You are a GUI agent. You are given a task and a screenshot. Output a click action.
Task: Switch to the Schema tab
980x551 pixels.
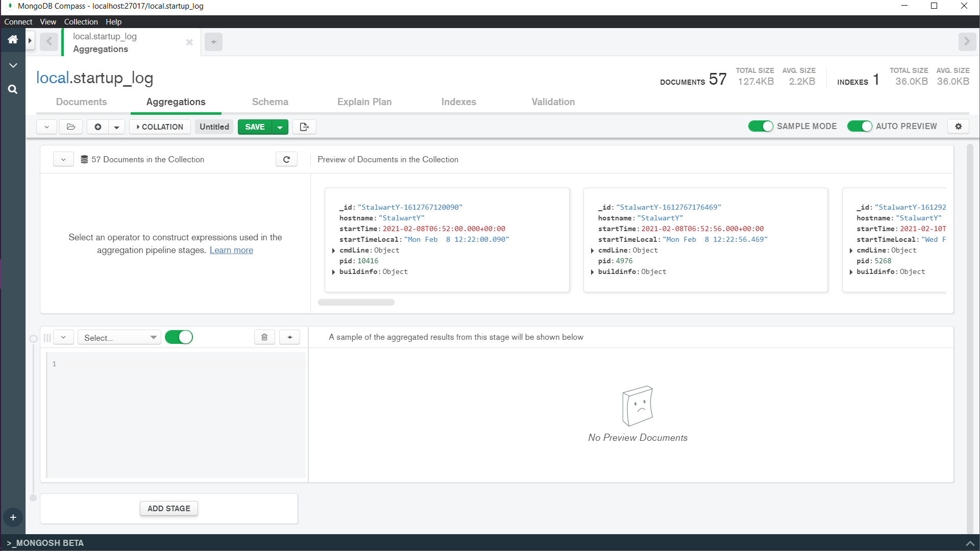point(270,102)
